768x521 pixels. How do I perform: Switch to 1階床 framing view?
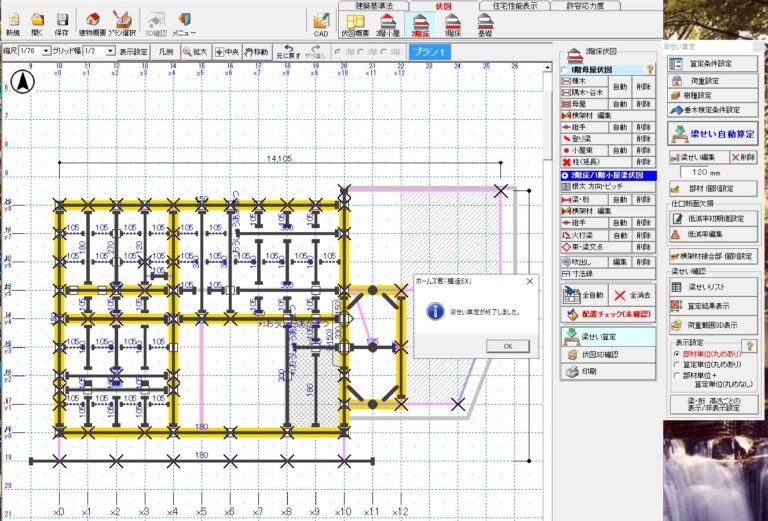coord(453,25)
